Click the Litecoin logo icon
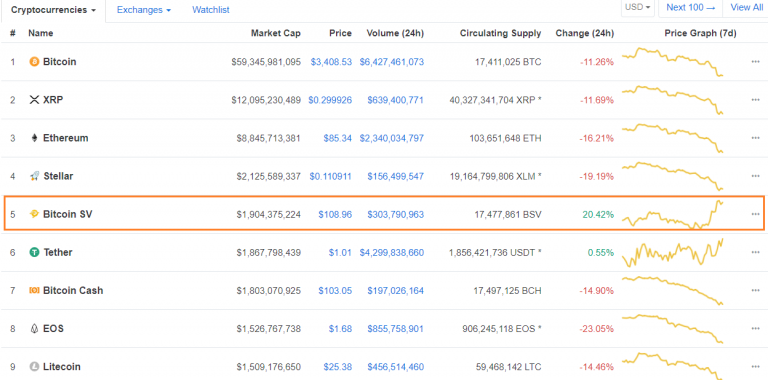Image resolution: width=768 pixels, height=380 pixels. coord(34,366)
